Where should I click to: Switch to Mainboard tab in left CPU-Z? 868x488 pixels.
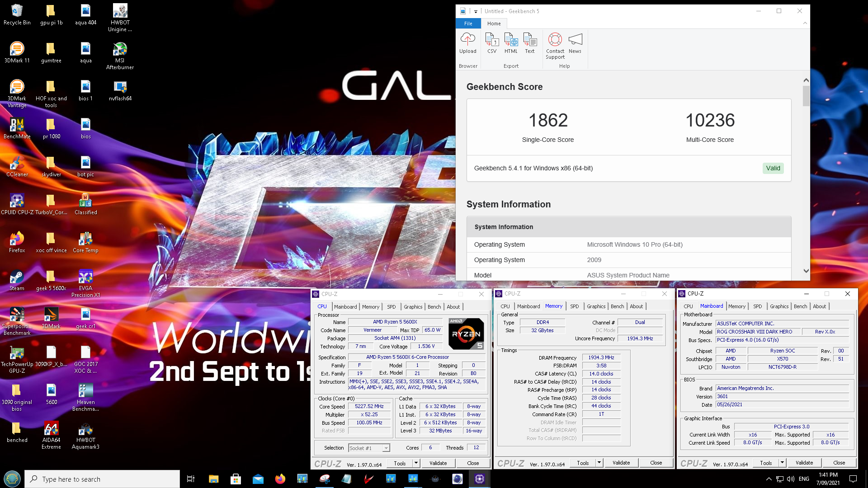click(345, 307)
